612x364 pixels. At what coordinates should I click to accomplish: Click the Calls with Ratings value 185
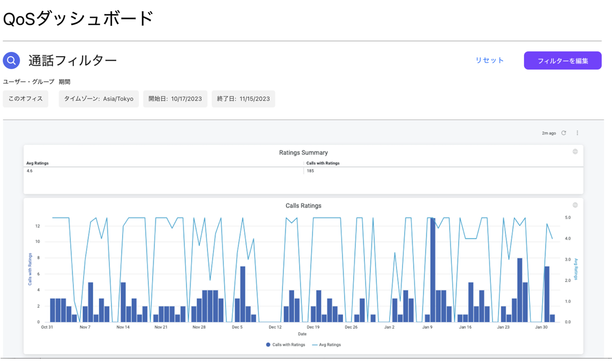(x=310, y=171)
